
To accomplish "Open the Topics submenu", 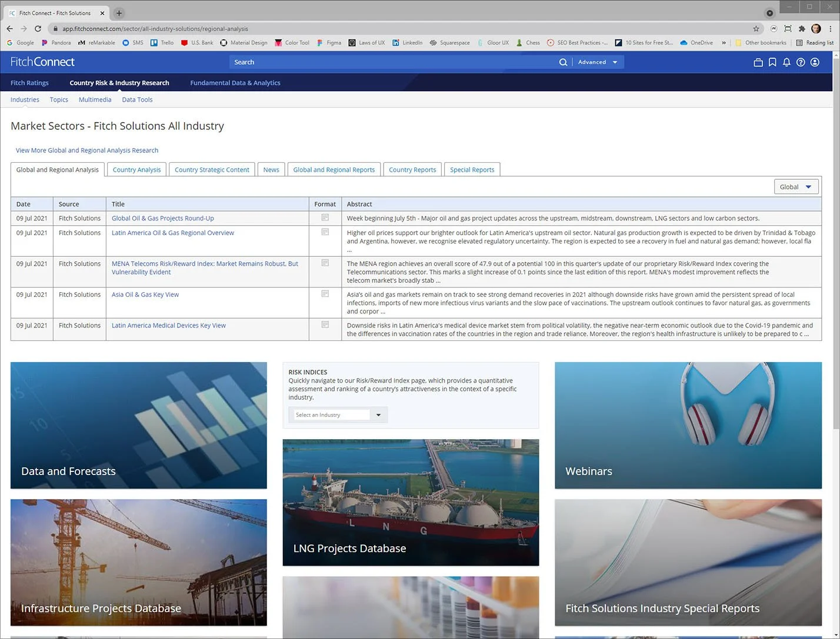I will (59, 99).
